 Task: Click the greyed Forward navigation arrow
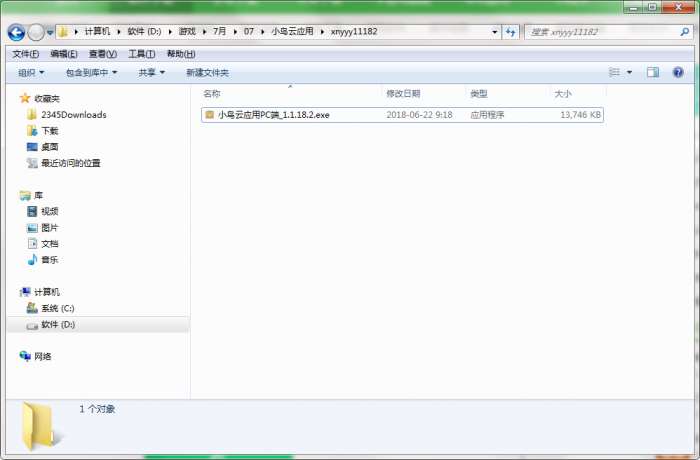[36, 32]
